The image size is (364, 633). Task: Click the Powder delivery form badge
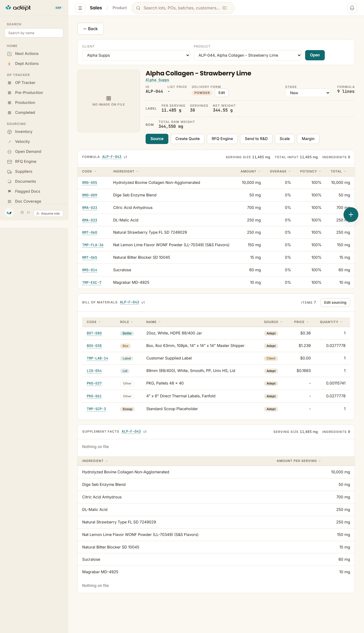[202, 93]
